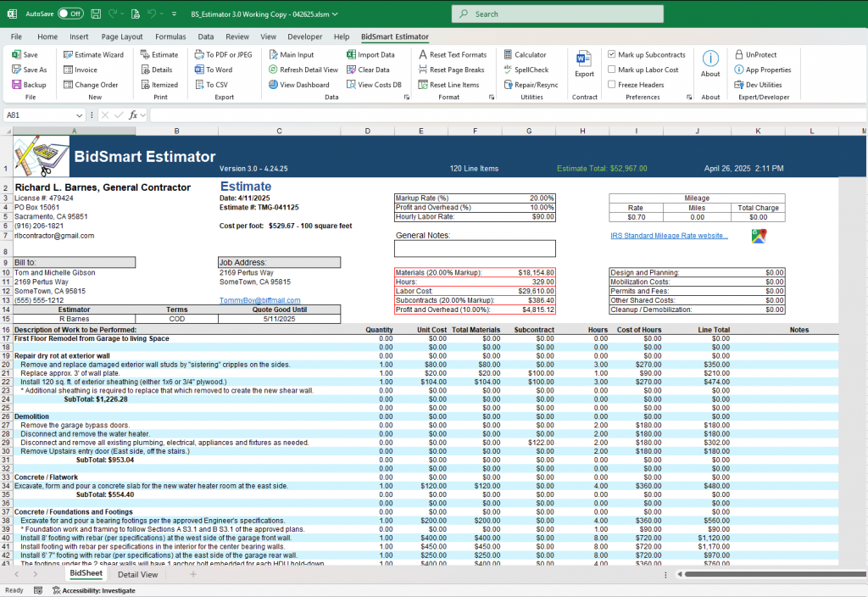The height and width of the screenshot is (597, 868).
Task: Expand the Preferences group dialog launcher
Action: click(689, 97)
